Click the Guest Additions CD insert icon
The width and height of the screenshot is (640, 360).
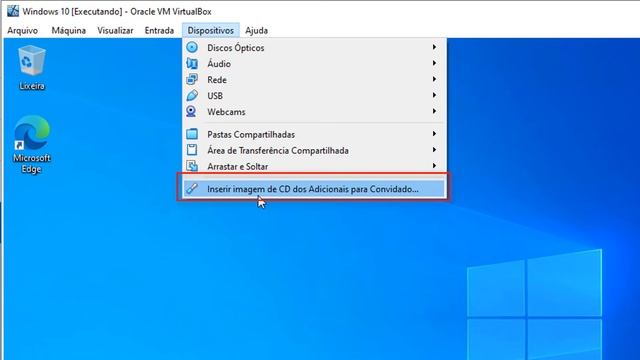pyautogui.click(x=192, y=189)
